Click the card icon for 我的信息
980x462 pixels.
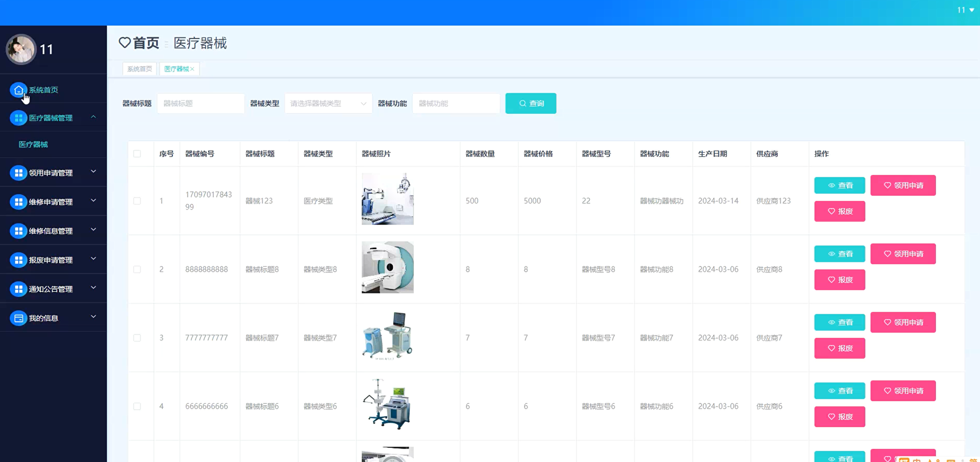[18, 318]
